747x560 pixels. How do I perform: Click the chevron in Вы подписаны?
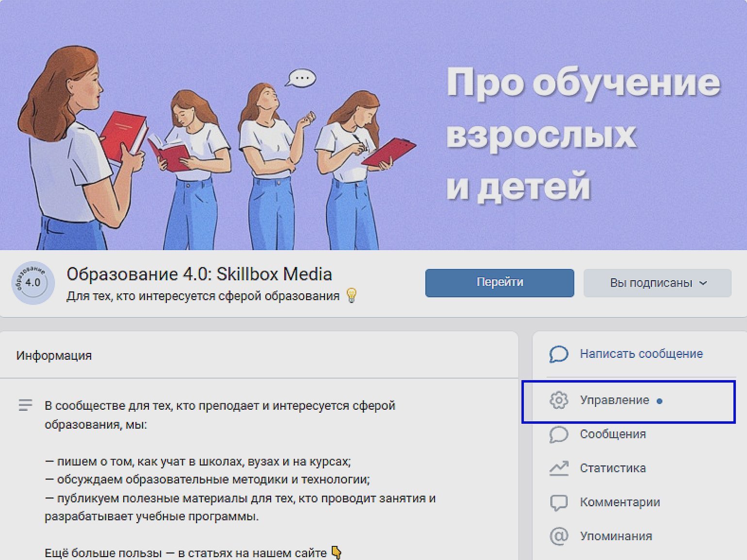[x=703, y=283]
